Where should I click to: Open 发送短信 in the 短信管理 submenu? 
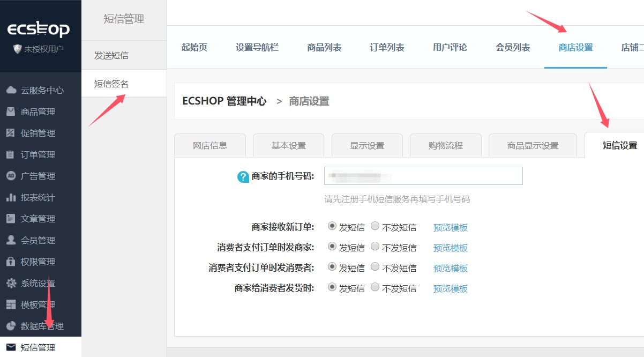111,55
